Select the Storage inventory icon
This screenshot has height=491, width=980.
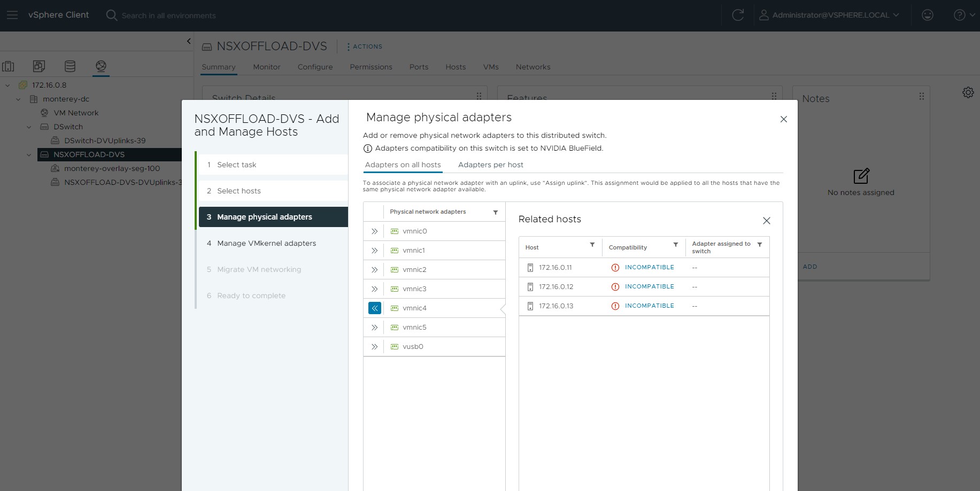pyautogui.click(x=70, y=66)
